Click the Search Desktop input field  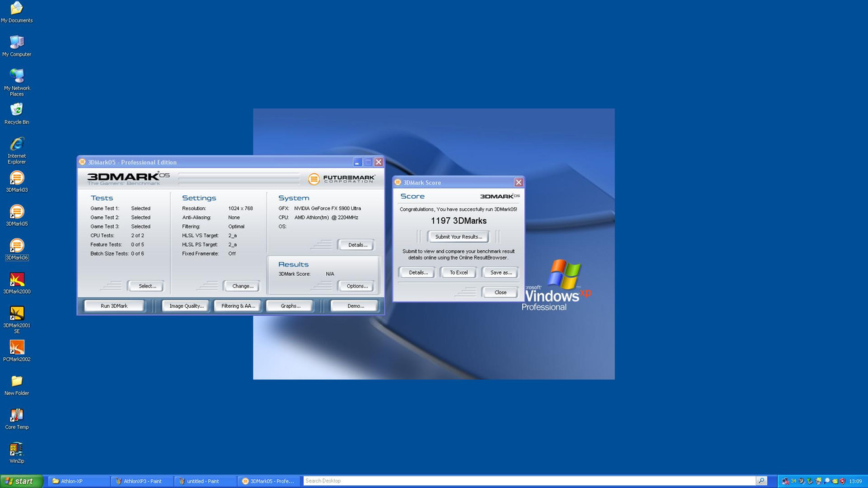click(x=529, y=481)
